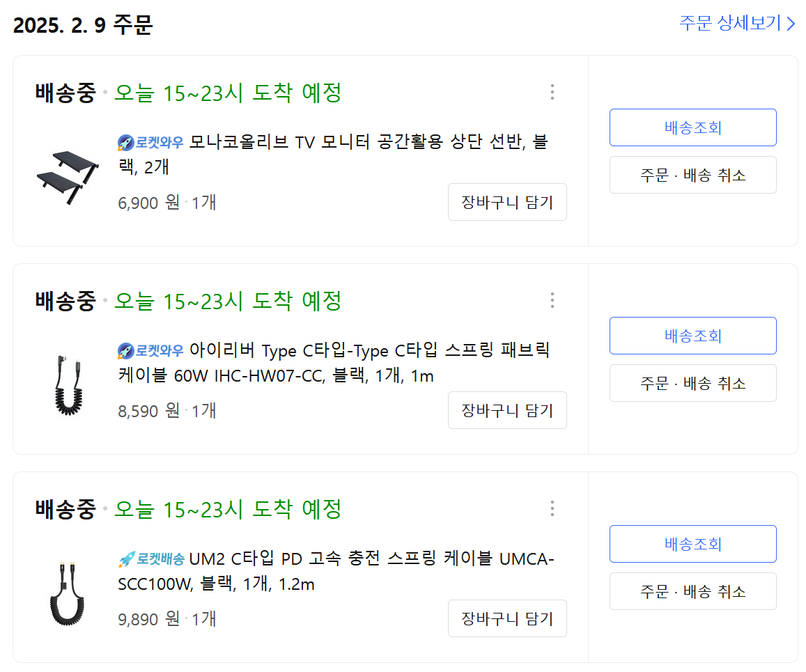
Task: Click 장바구니 담기 for the 아이리버 cable
Action: point(507,410)
